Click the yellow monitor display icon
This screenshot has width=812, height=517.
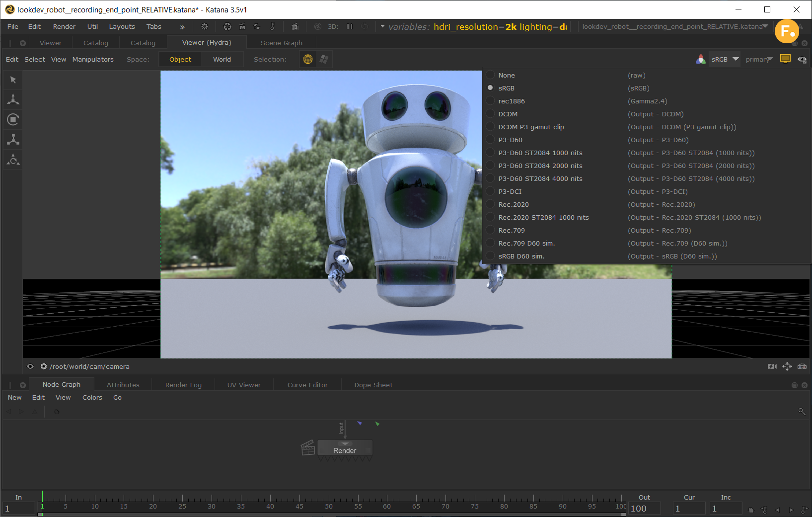(785, 59)
